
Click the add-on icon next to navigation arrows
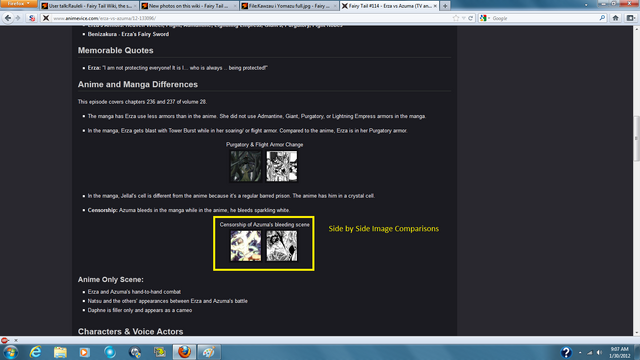pyautogui.click(x=32, y=18)
